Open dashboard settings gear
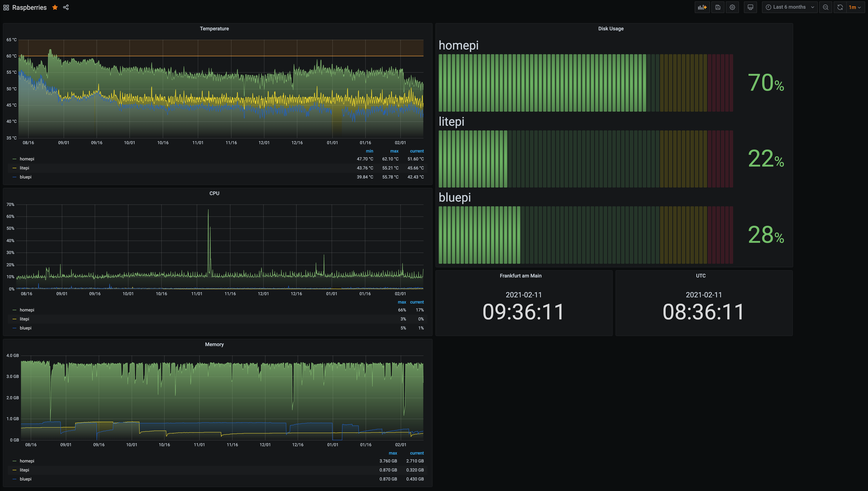This screenshot has height=491, width=868. (732, 7)
